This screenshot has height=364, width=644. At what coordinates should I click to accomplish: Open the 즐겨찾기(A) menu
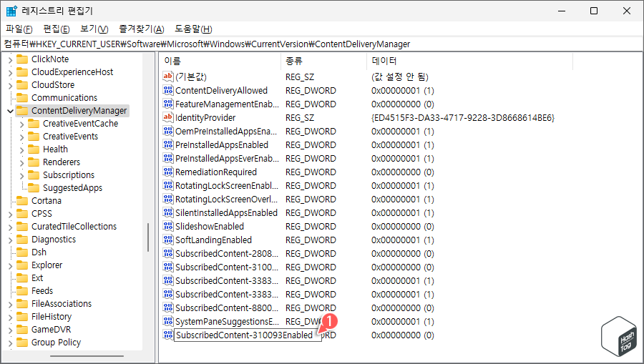(x=141, y=29)
